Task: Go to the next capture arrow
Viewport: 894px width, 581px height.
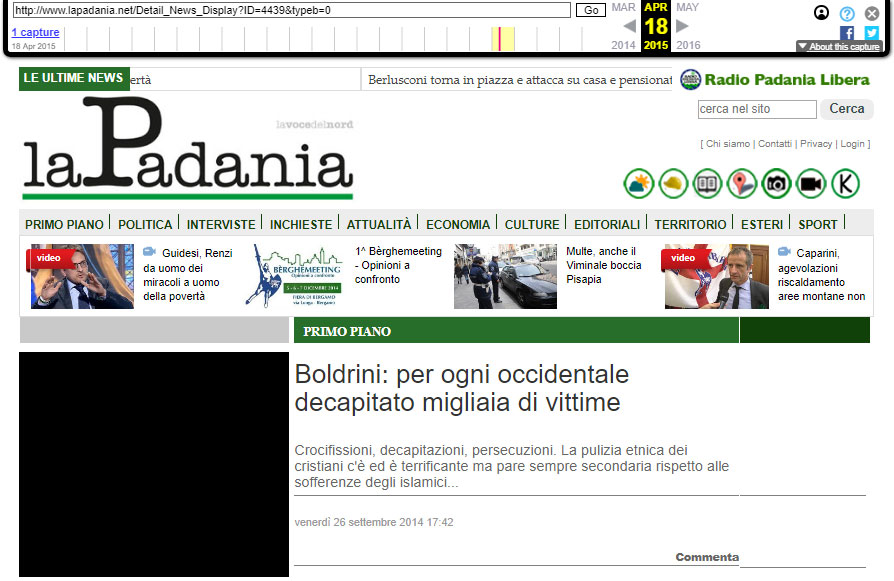Action: coord(682,26)
